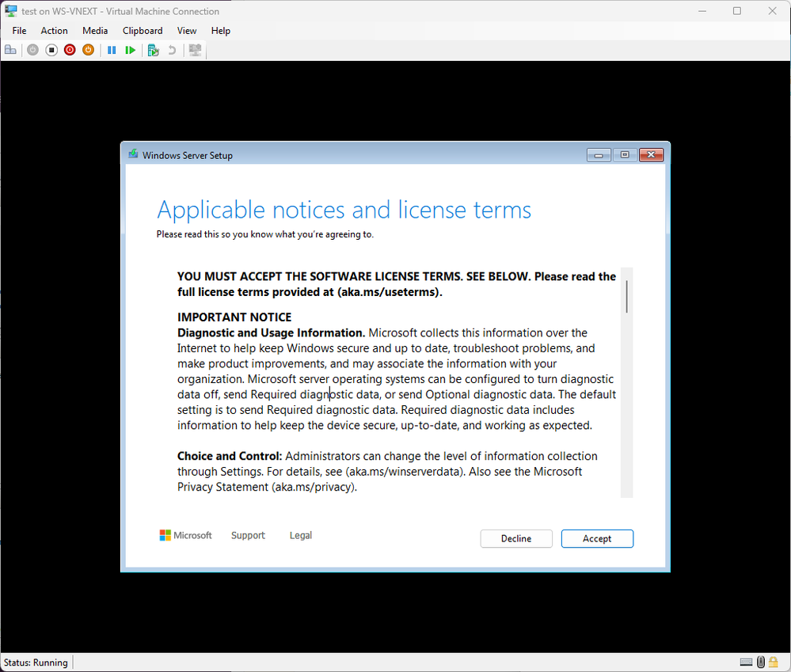
Task: Click the '(aka.ms/winserverdata)' text
Action: pyautogui.click(x=405, y=472)
